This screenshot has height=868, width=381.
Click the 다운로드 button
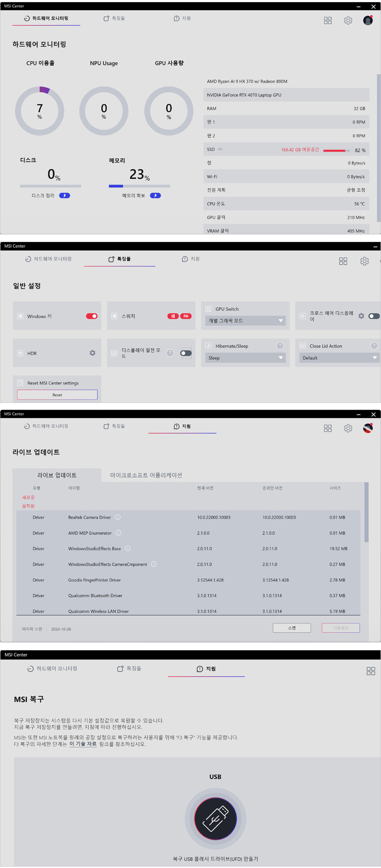[x=341, y=628]
